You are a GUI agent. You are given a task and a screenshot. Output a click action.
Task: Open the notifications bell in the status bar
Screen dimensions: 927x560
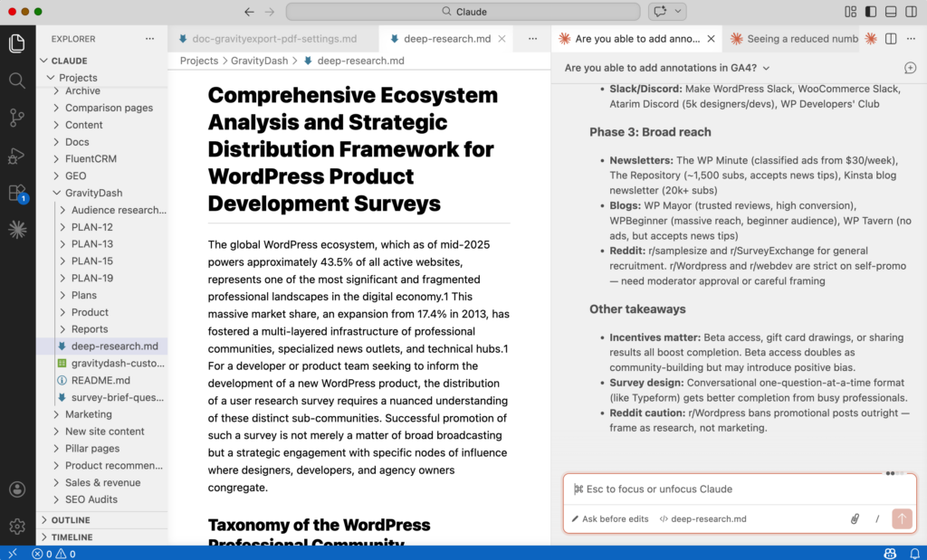916,553
